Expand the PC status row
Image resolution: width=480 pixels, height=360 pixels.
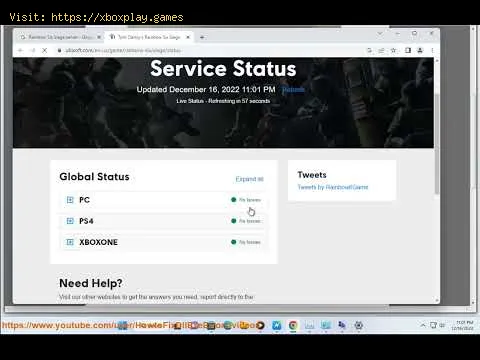coord(163,200)
